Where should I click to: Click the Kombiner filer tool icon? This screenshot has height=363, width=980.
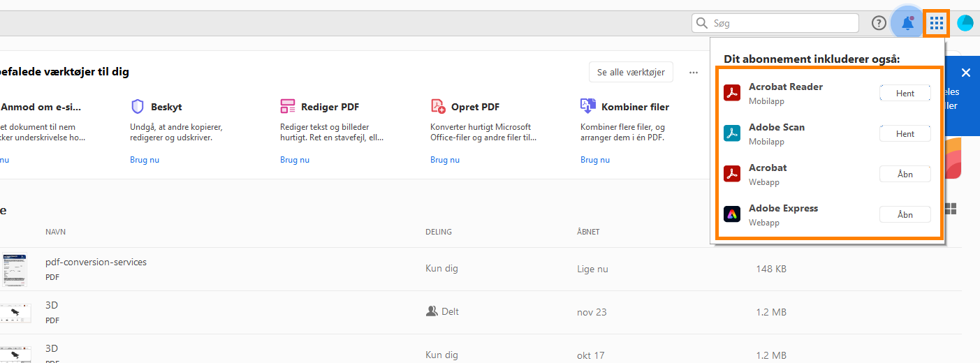pyautogui.click(x=587, y=107)
